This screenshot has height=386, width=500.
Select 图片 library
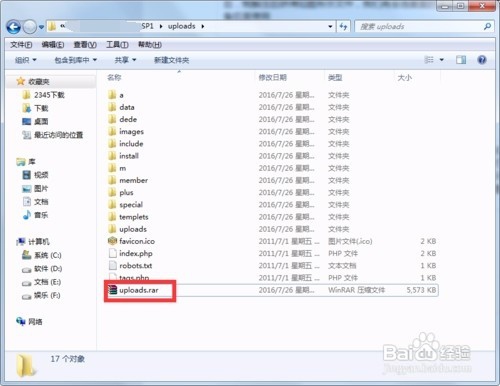click(41, 189)
